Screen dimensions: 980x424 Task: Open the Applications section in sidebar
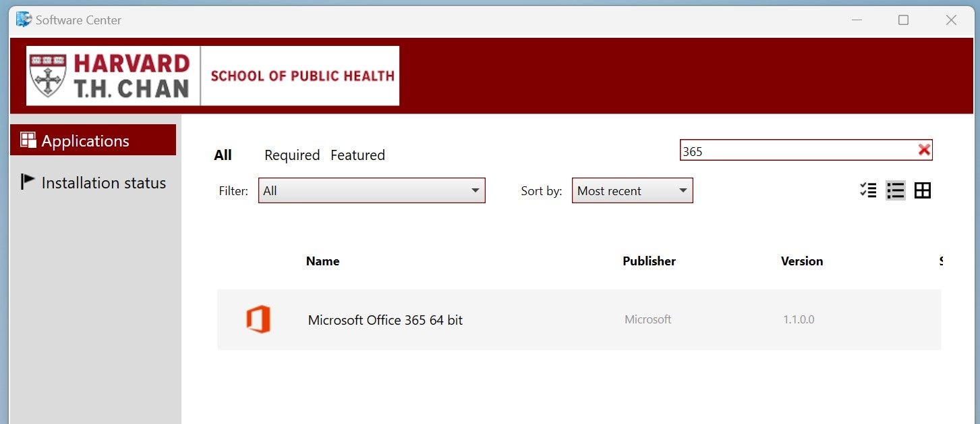(93, 140)
